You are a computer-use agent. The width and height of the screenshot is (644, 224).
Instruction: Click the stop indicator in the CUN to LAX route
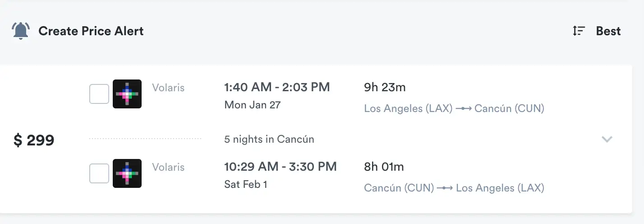445,188
